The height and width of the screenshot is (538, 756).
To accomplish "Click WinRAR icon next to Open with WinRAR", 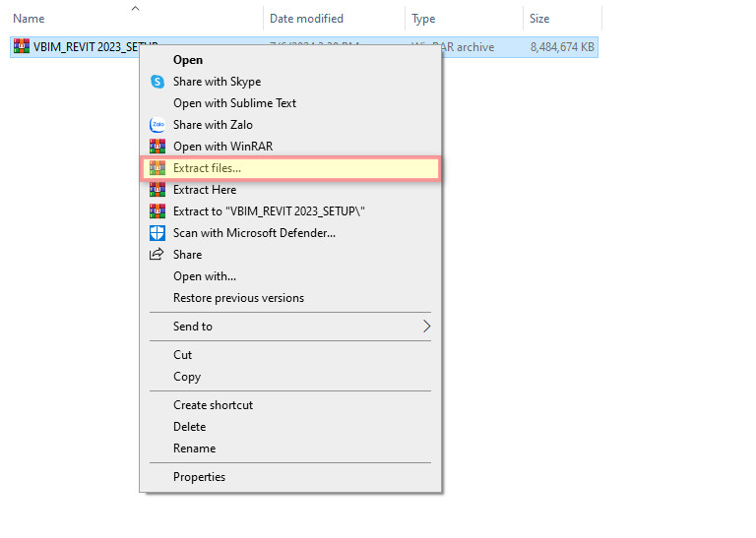I will [157, 147].
